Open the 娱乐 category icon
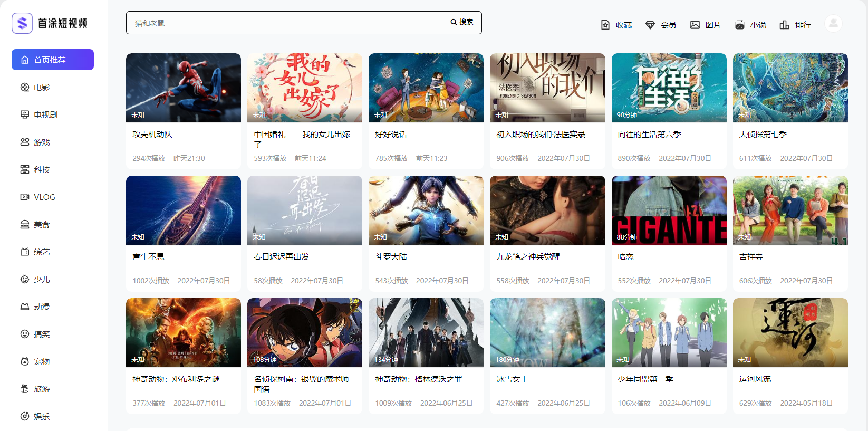 point(25,417)
